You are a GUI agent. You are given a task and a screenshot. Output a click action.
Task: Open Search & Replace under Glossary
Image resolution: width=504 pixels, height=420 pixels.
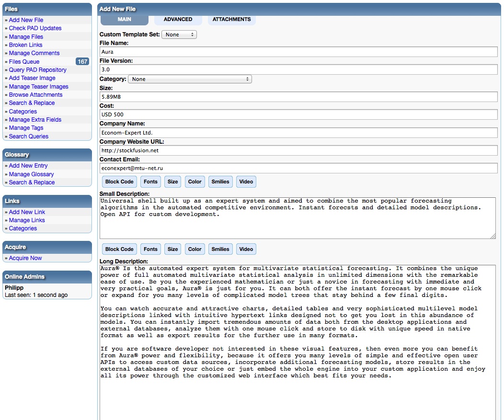click(x=32, y=182)
